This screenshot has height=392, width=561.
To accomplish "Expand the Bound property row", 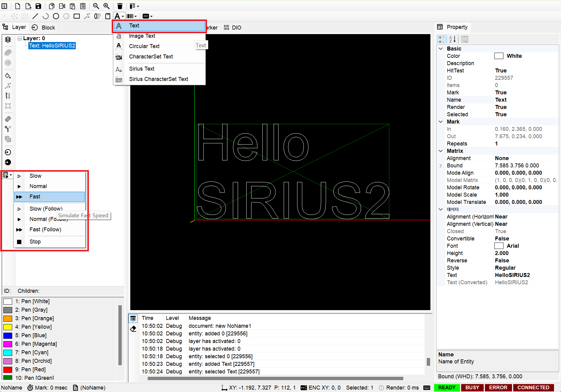I will [x=440, y=166].
